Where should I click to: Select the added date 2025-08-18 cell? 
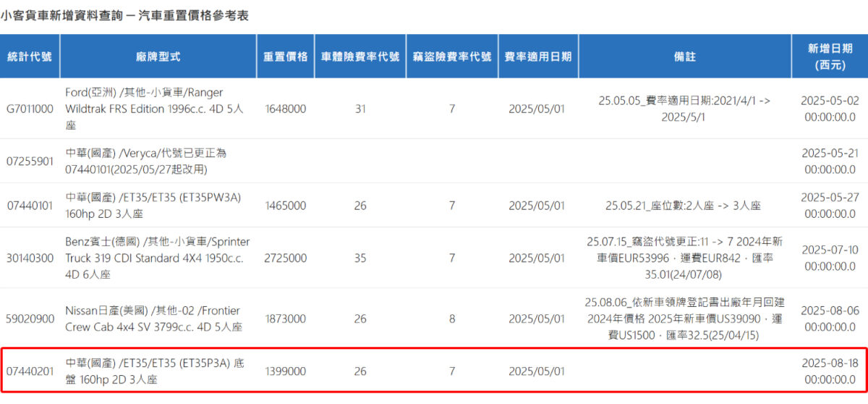830,371
